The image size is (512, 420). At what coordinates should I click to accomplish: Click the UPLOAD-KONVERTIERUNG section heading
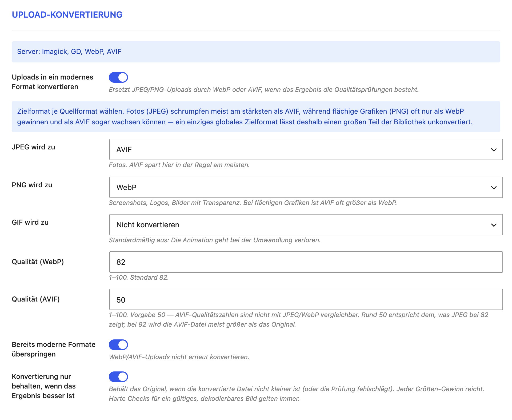[67, 15]
